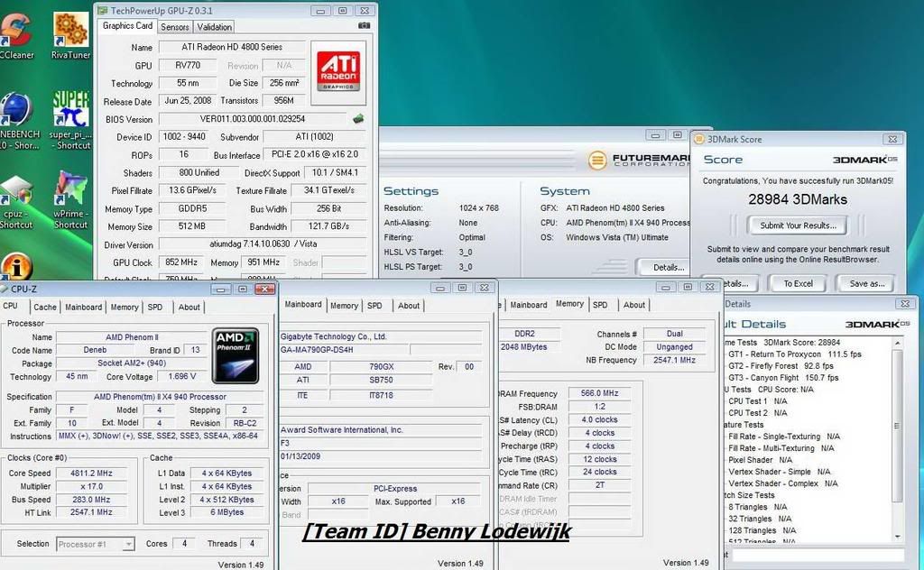924x570 pixels.
Task: Click the To Excel button
Action: (x=798, y=284)
